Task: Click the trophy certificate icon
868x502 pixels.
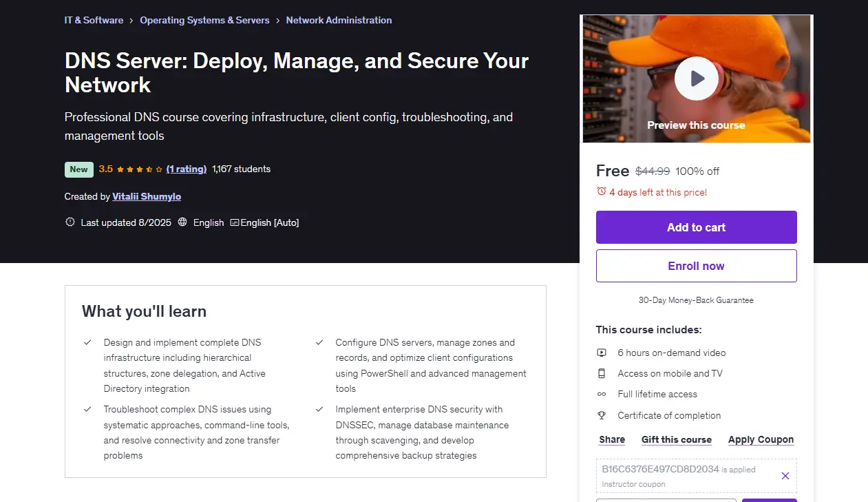Action: click(x=602, y=415)
